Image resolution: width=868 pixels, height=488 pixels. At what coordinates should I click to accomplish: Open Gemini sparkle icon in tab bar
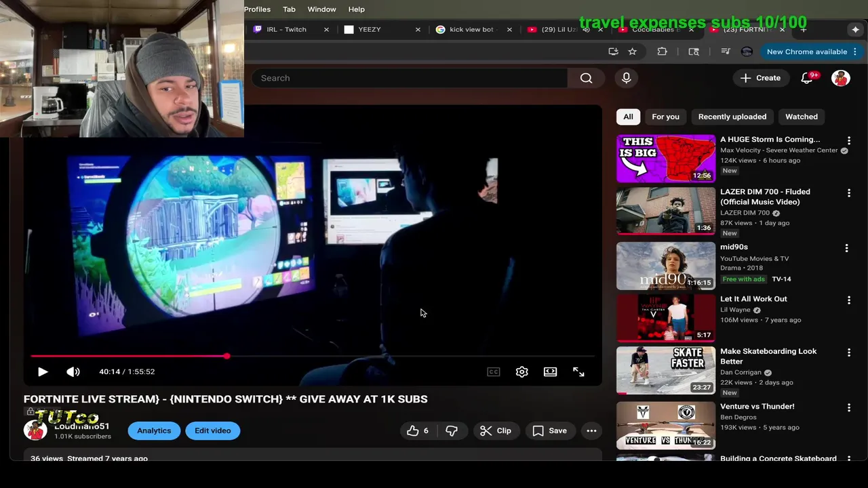(855, 30)
